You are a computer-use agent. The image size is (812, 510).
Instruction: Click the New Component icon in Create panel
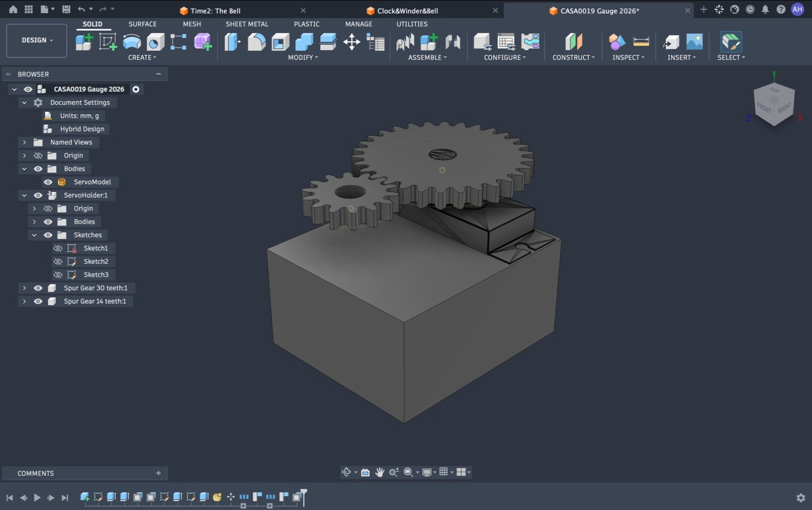tap(84, 42)
